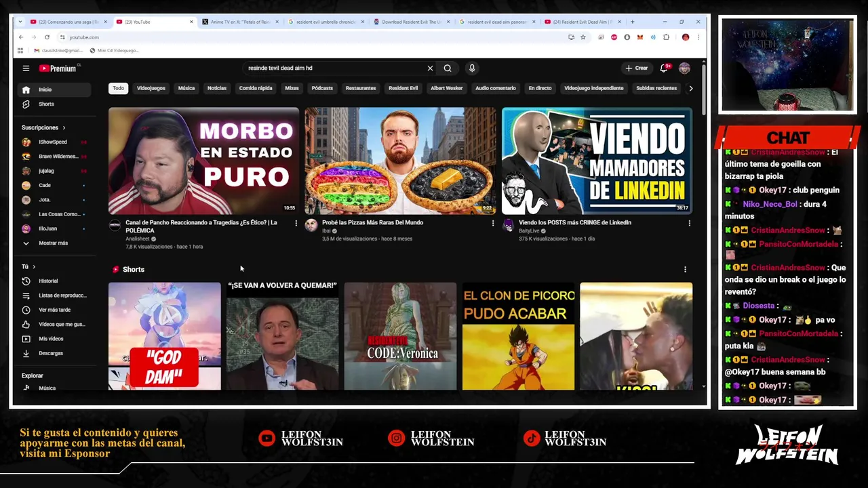Select the Subidas recientes filter chip
The height and width of the screenshot is (488, 868).
coord(656,88)
